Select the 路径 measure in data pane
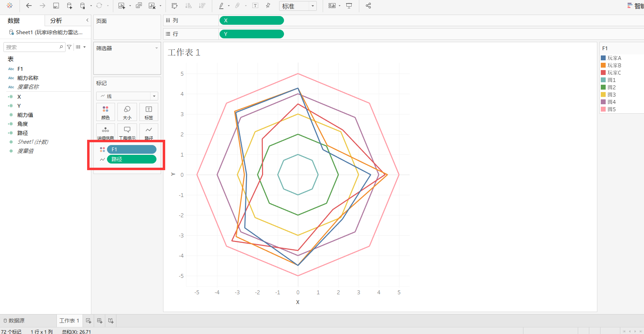Screen dimensions: 644x334 (23, 133)
